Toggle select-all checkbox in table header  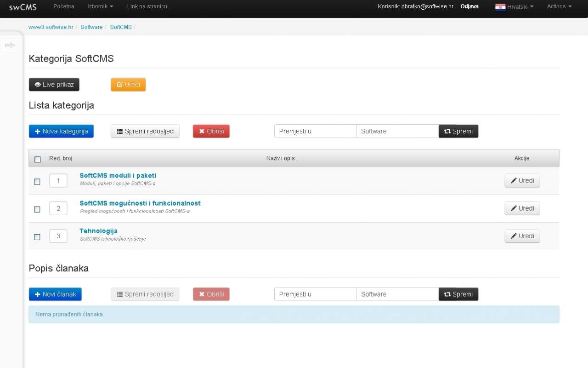coord(38,160)
